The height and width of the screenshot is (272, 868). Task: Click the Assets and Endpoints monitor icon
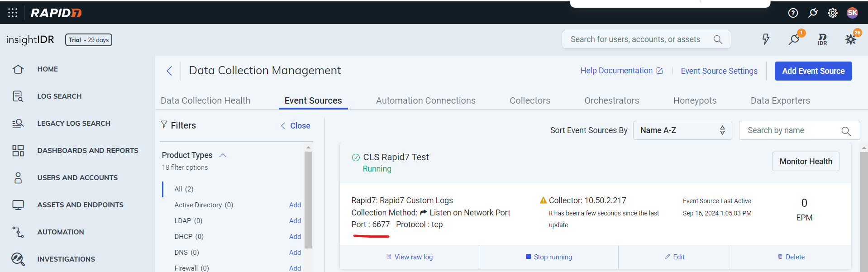pos(18,205)
